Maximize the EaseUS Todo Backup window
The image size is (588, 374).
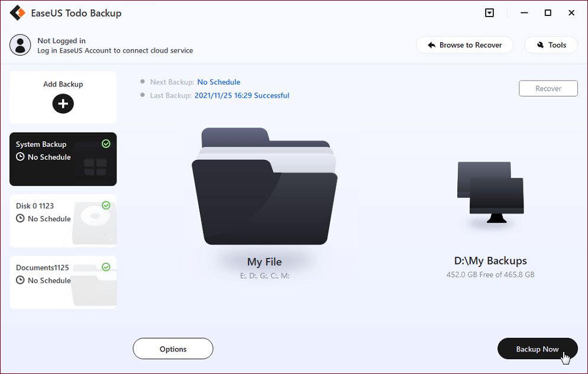(548, 13)
